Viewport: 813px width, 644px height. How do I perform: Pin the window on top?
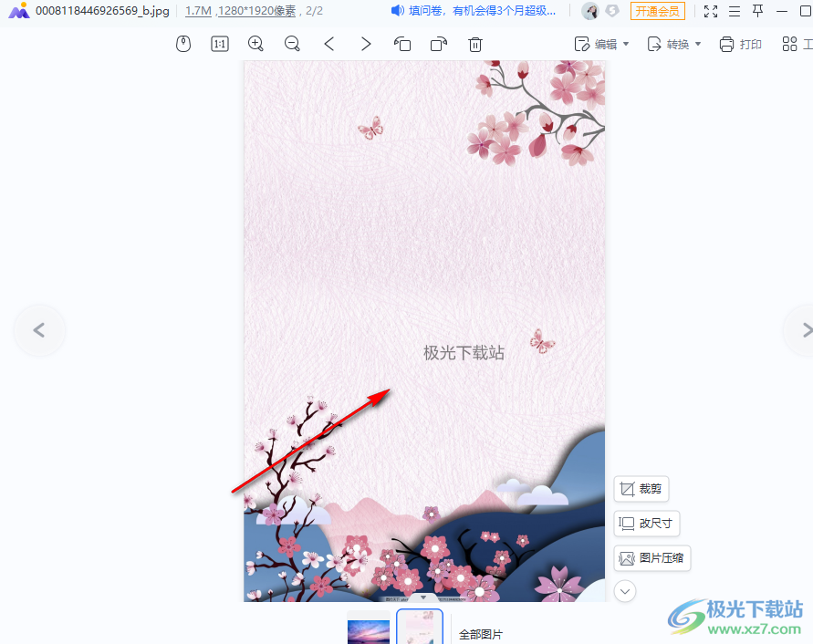(757, 11)
